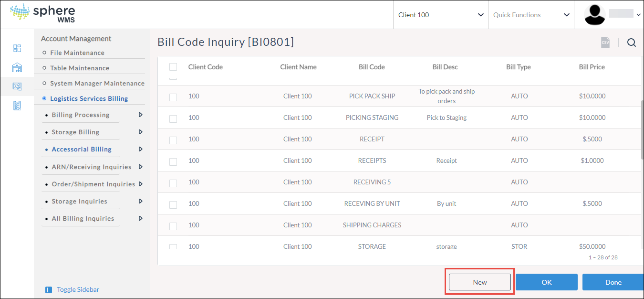This screenshot has height=299, width=644.
Task: Sort by the Bill Type column header
Action: coord(519,67)
